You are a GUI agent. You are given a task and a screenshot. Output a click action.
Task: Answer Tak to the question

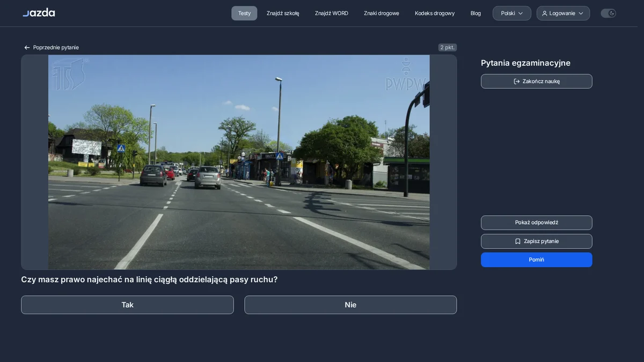coord(127,305)
